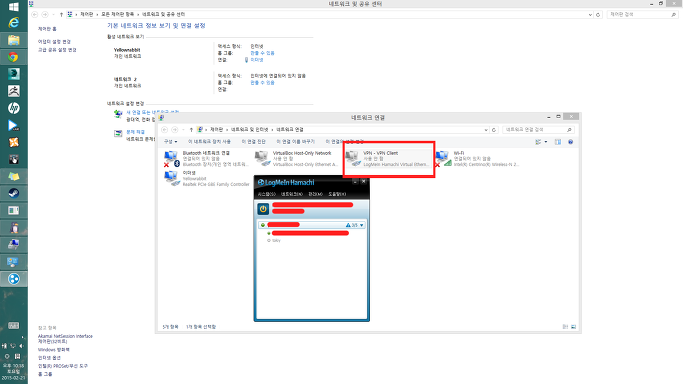The width and height of the screenshot is (683, 384).
Task: Open the LogMeIn Hamachi taskbar icon
Action: [x=14, y=279]
